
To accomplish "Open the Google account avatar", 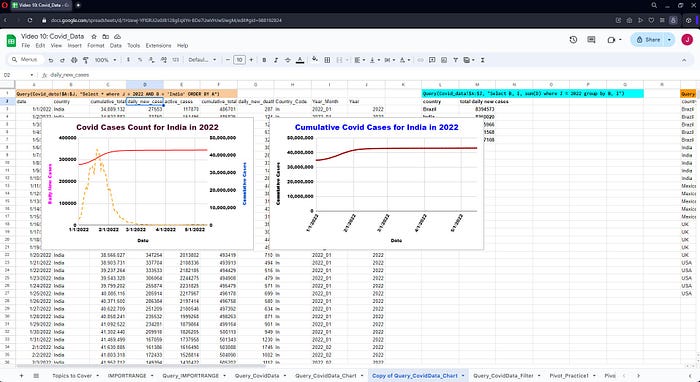I will (687, 40).
